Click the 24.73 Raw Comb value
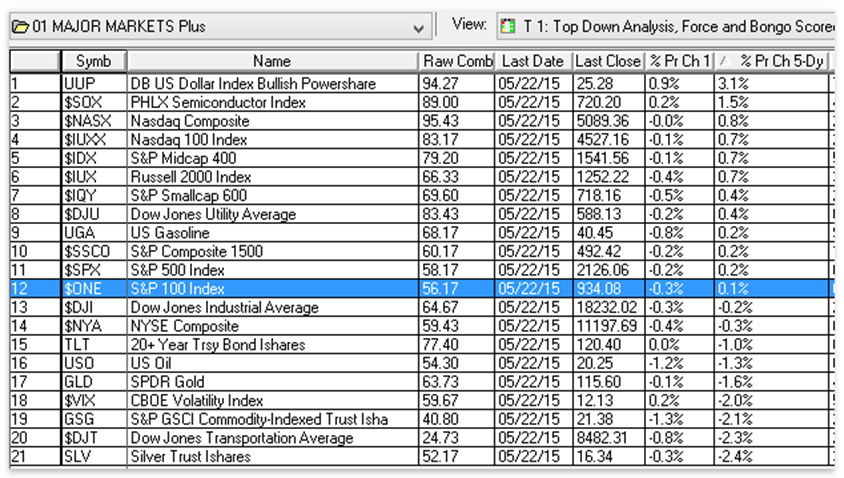 pos(440,438)
